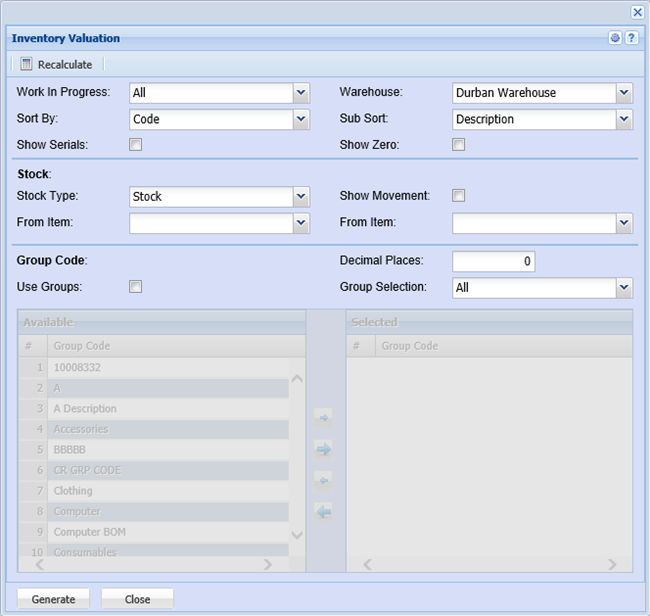Move one group to Selected with small right arrow
The width and height of the screenshot is (650, 616).
pos(323,417)
